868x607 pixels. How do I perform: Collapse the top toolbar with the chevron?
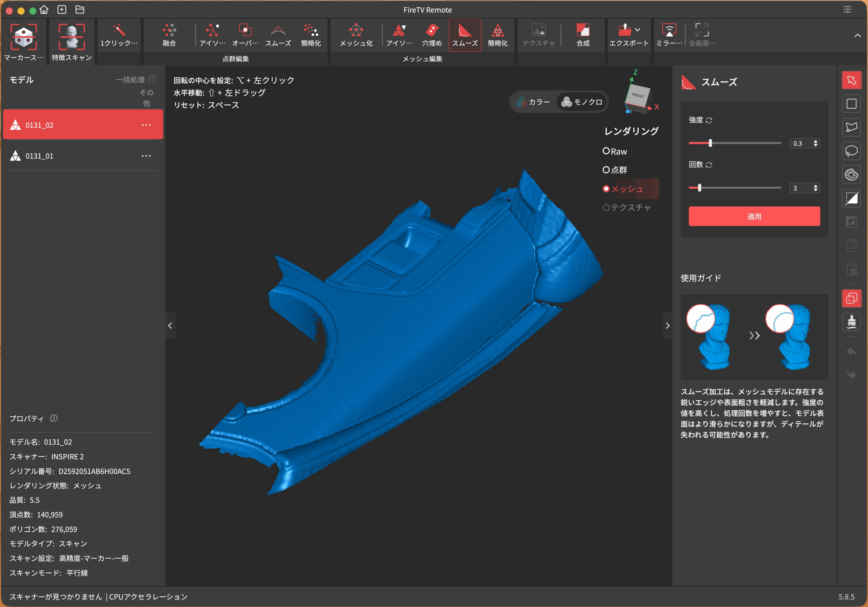857,36
